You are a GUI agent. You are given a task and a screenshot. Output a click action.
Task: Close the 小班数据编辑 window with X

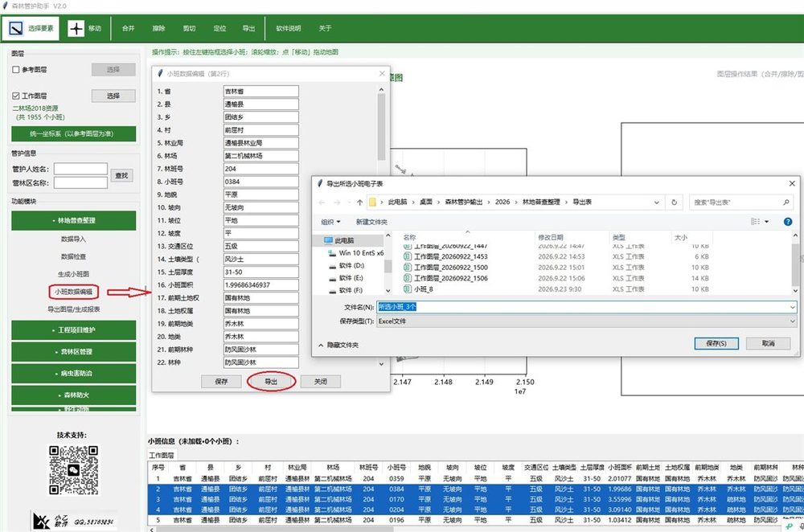382,74
